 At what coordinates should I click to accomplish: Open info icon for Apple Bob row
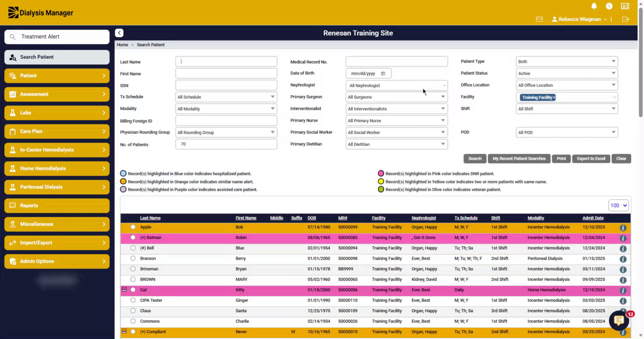tap(623, 228)
